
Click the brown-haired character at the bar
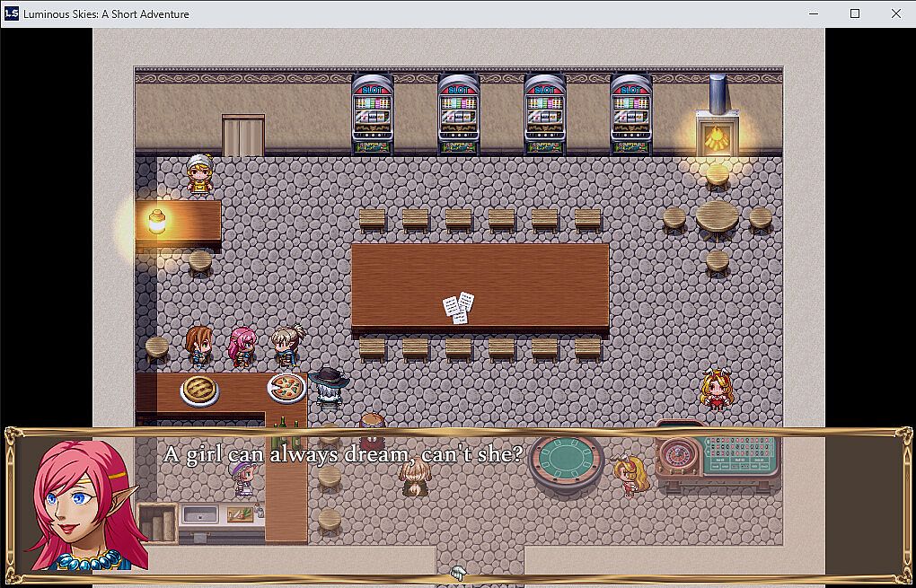click(198, 346)
